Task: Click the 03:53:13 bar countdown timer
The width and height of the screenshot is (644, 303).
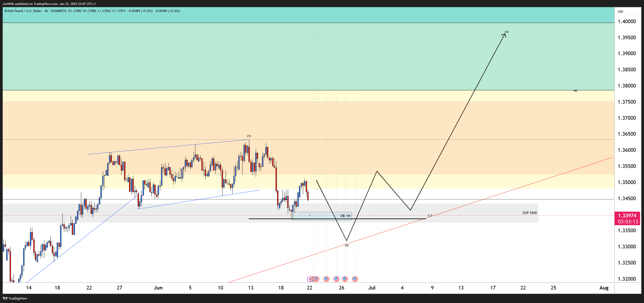Action: [628, 222]
